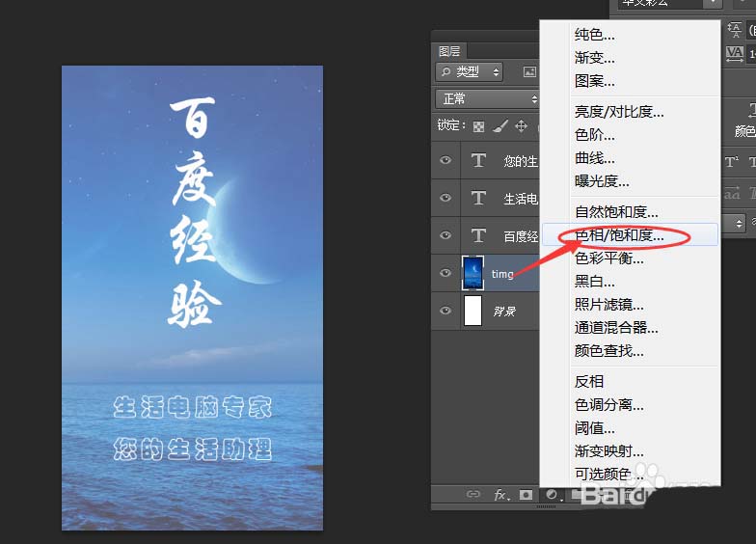Hide the 生活电 text layer
This screenshot has height=544, width=756.
(x=445, y=198)
